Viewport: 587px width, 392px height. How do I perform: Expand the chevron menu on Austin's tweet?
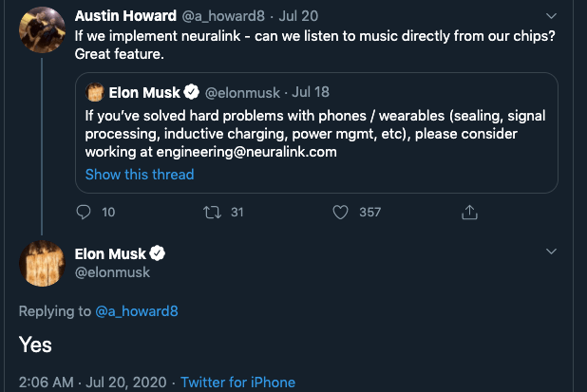tap(551, 16)
